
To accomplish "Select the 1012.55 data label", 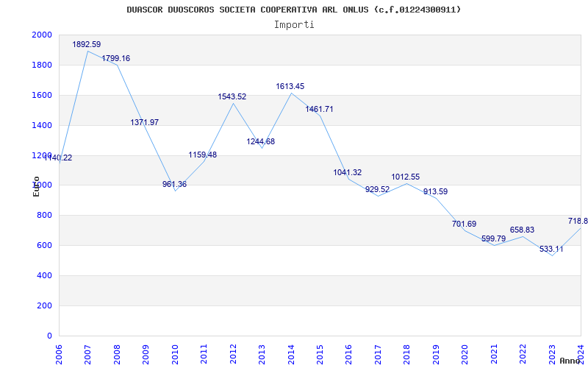I will click(406, 177).
